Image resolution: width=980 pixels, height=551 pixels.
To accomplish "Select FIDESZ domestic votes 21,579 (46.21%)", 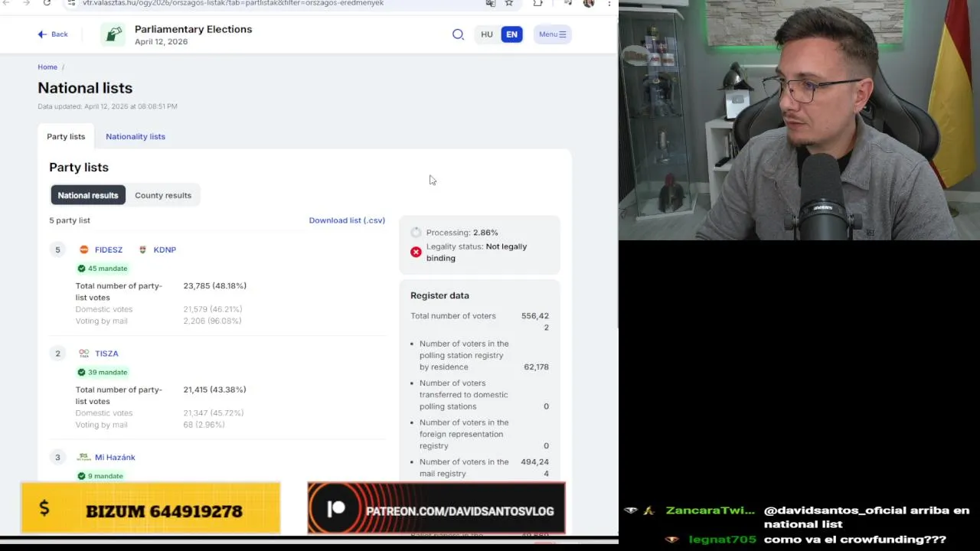I will click(x=212, y=309).
